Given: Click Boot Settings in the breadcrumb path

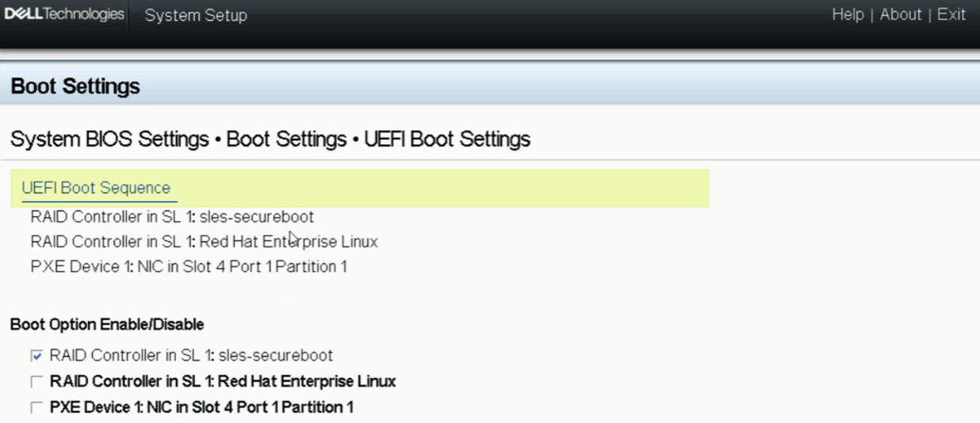Looking at the screenshot, I should tap(286, 139).
